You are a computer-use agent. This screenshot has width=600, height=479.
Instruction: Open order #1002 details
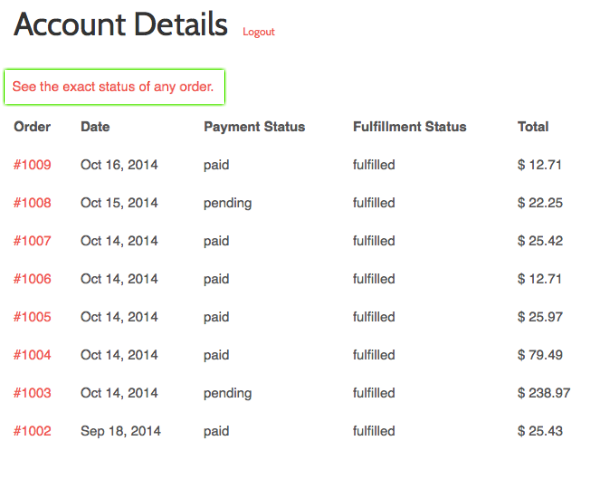tap(32, 431)
